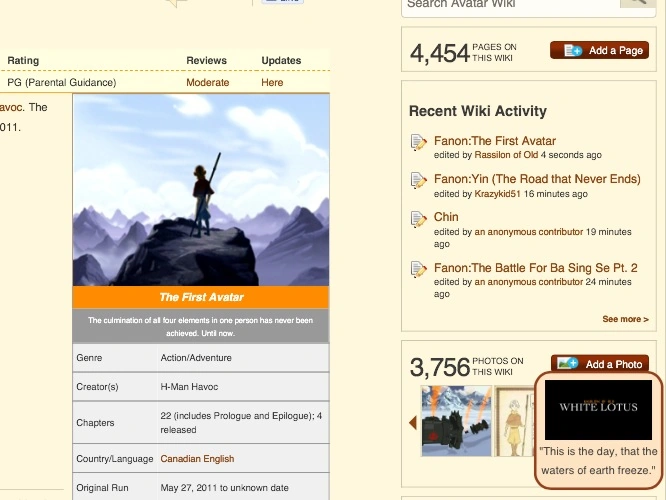Open the Fanon:The First Avatar activity link
Image resolution: width=666 pixels, height=500 pixels.
(x=495, y=141)
